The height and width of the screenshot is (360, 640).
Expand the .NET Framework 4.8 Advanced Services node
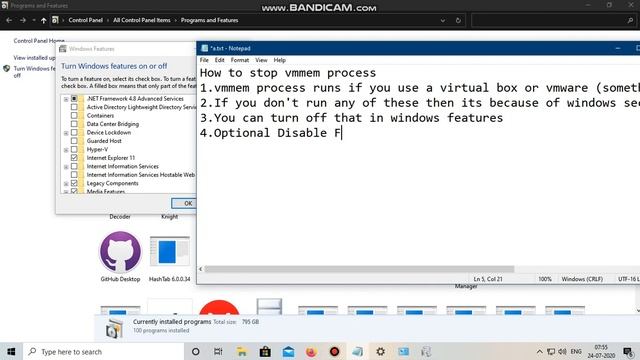pyautogui.click(x=66, y=99)
